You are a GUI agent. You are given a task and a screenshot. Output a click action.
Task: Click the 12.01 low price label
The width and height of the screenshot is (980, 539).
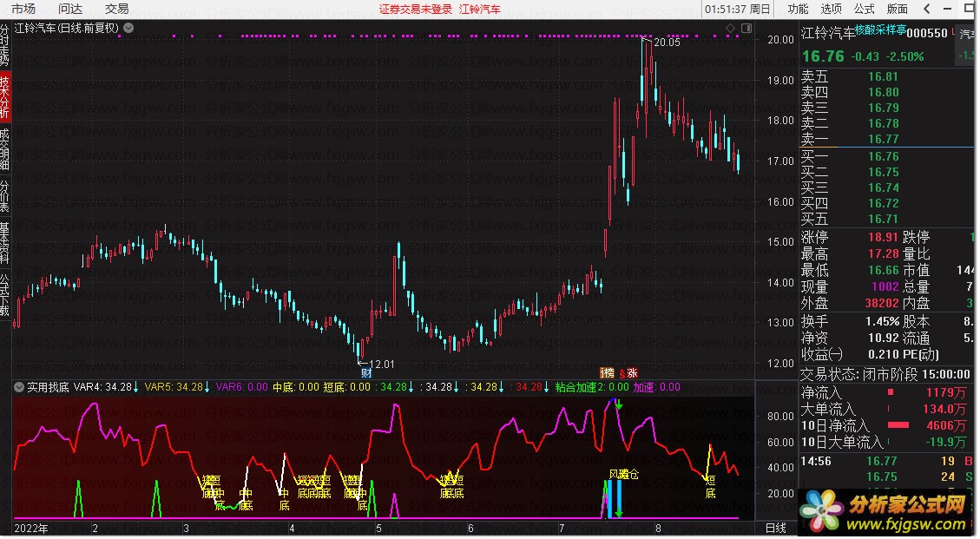point(382,364)
